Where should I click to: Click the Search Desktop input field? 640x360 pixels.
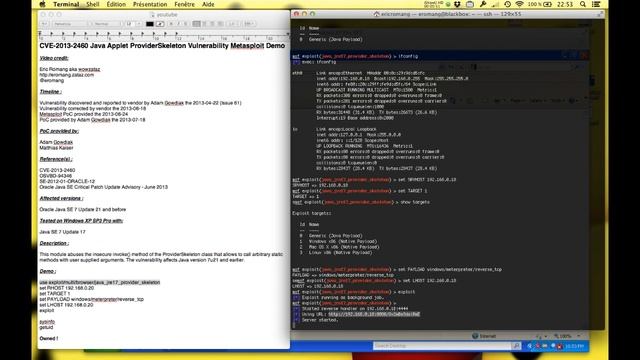442,346
